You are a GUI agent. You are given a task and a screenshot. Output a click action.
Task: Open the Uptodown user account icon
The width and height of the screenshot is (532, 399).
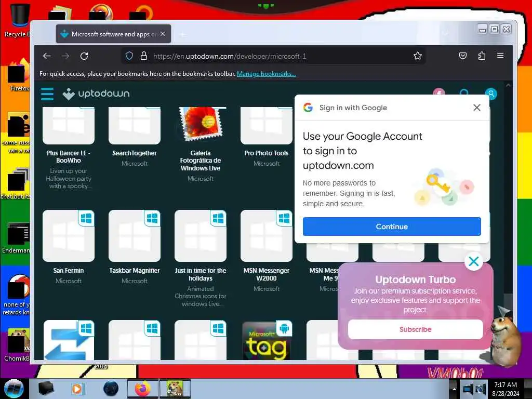click(490, 94)
